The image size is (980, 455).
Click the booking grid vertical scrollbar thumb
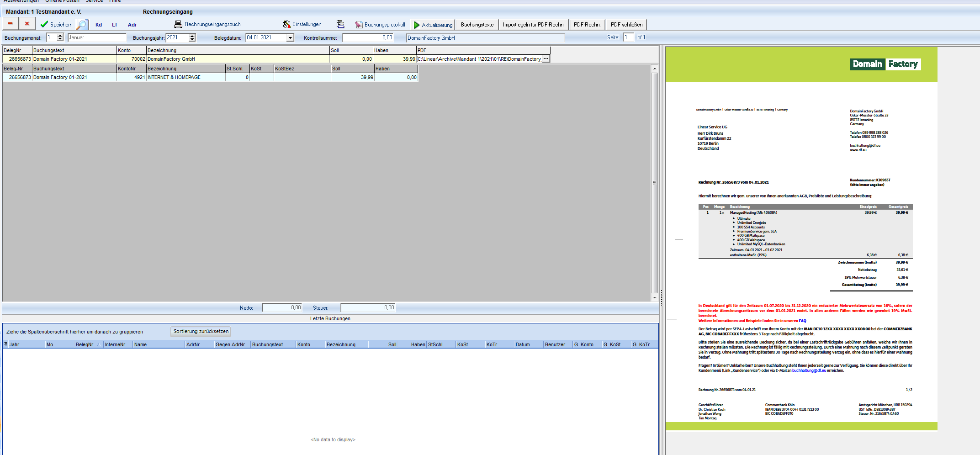[x=654, y=182]
